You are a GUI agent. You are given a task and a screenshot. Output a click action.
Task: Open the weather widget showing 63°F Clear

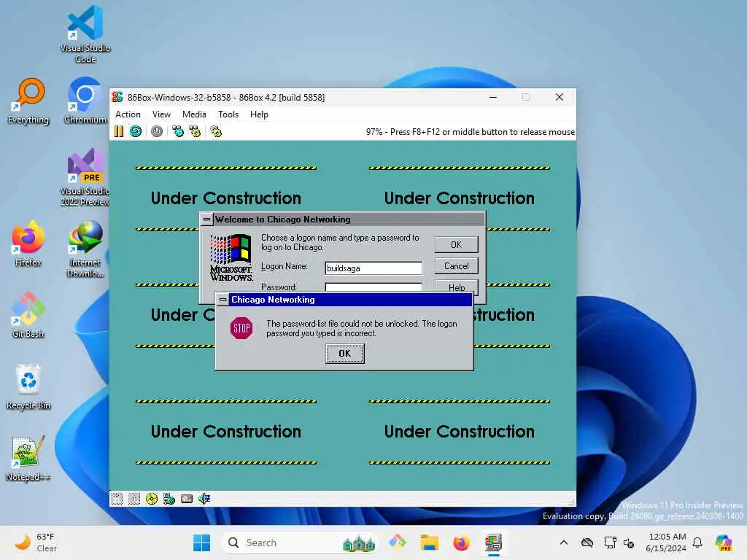point(36,542)
